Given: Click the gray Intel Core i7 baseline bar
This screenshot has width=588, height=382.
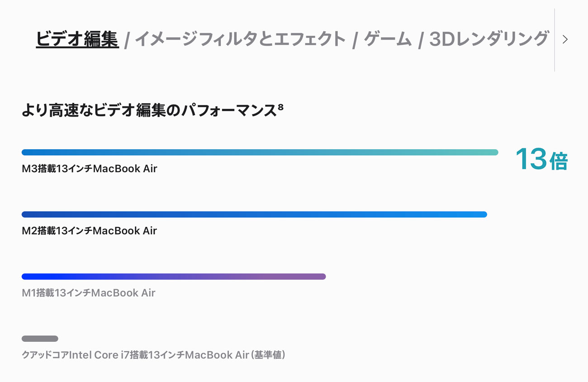Looking at the screenshot, I should coord(40,339).
